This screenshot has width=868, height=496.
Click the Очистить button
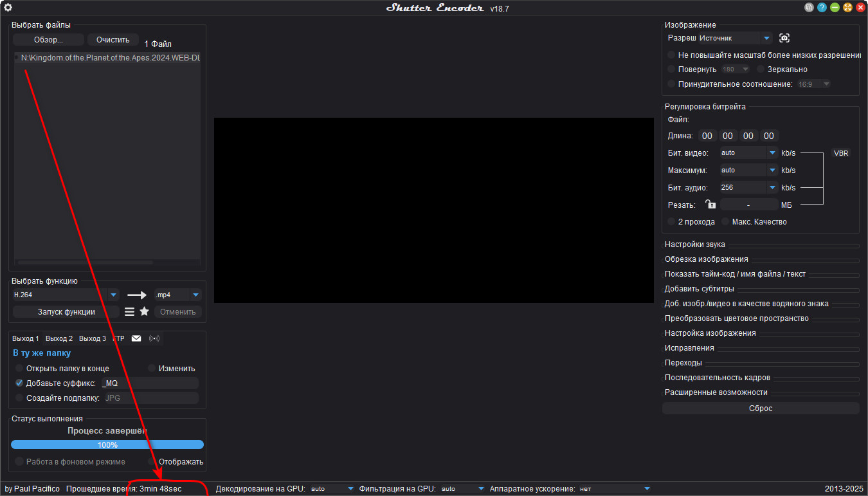click(x=113, y=40)
